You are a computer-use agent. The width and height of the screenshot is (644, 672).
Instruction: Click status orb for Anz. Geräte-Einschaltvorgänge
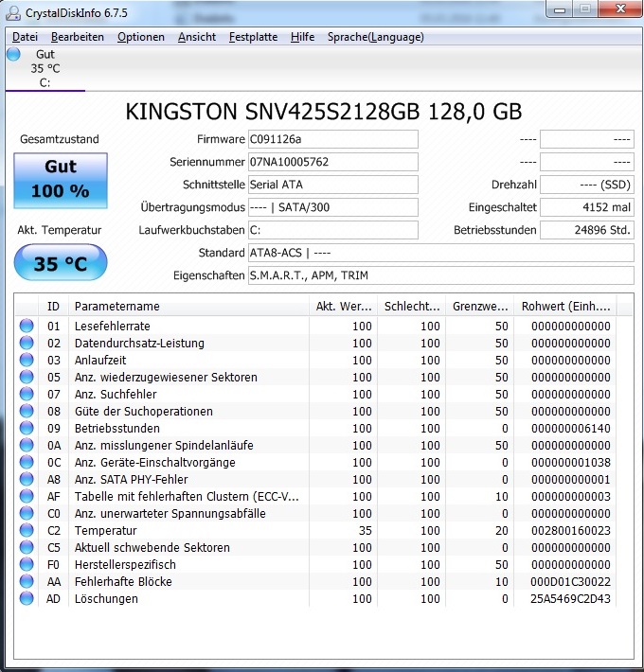point(27,462)
